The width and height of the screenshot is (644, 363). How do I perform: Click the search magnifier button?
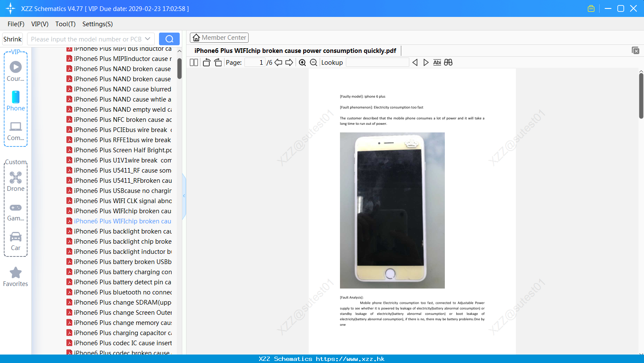coord(169,39)
